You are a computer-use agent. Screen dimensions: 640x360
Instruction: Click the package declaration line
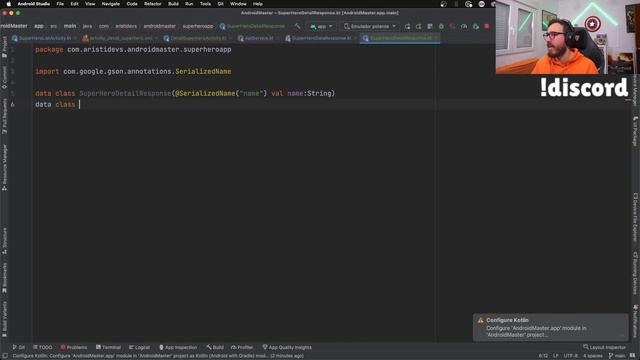pyautogui.click(x=133, y=49)
